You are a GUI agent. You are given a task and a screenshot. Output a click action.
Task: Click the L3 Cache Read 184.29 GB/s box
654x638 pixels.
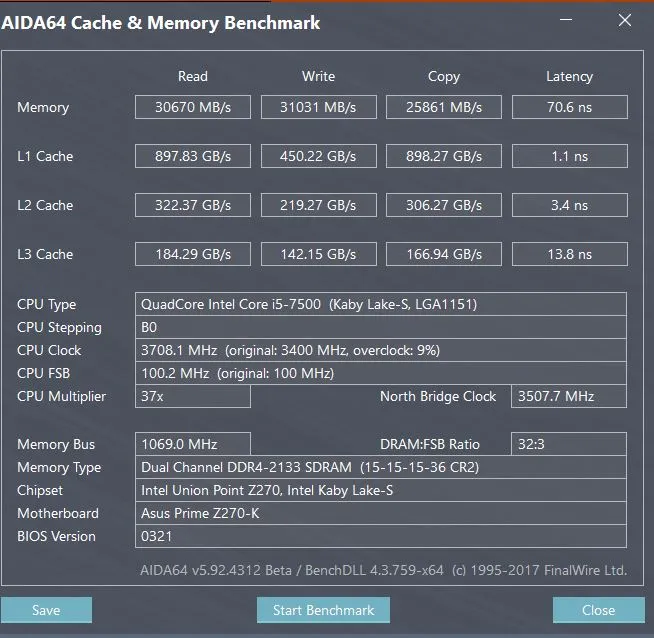193,254
